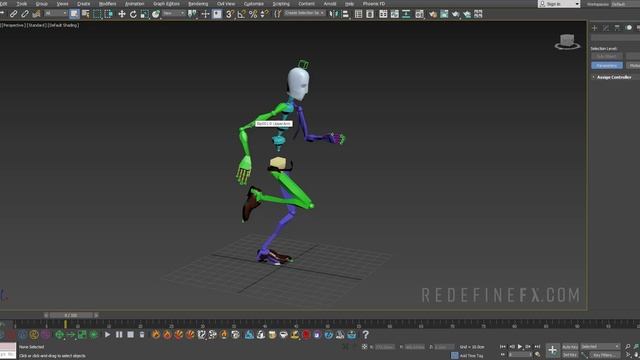Activate the Select Object tool
Screen dimensions: 640x360
pos(74,14)
